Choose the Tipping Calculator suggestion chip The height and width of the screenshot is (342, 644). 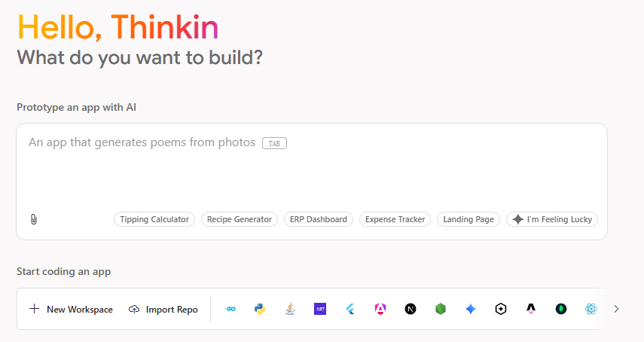154,219
